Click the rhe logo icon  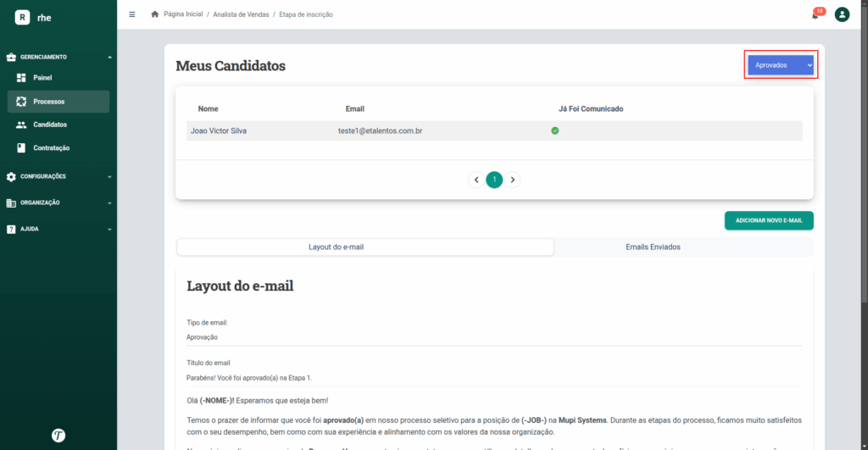pos(22,18)
